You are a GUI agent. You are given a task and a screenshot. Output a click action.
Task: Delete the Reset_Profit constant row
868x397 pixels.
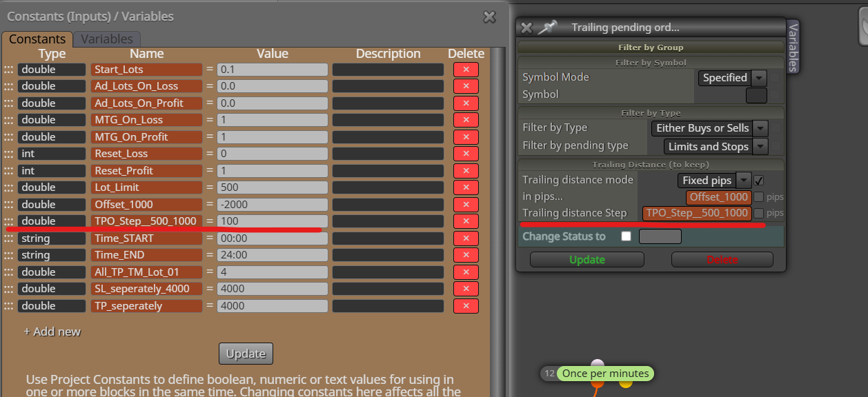pyautogui.click(x=466, y=171)
